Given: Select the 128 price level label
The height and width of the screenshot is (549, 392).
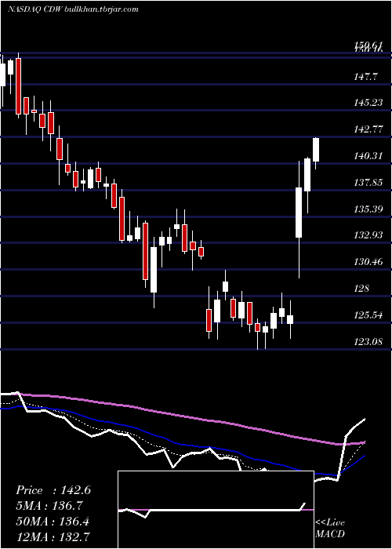Looking at the screenshot, I should (361, 288).
